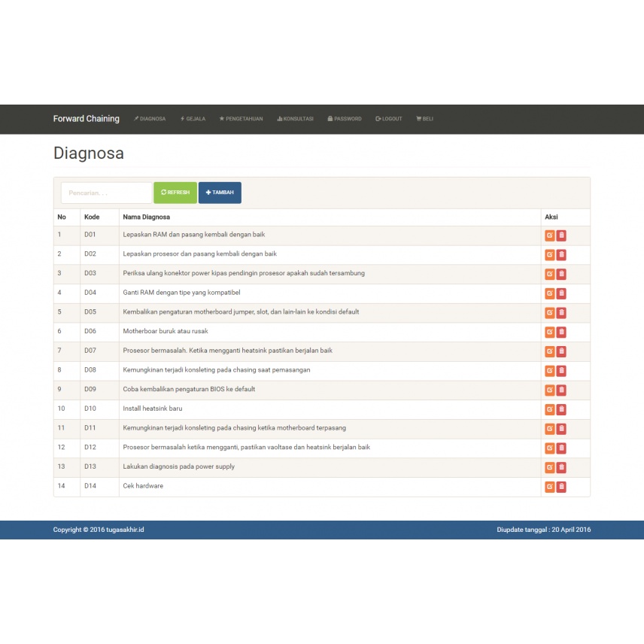
Task: Delete the D13 power supply row
Action: click(x=561, y=467)
